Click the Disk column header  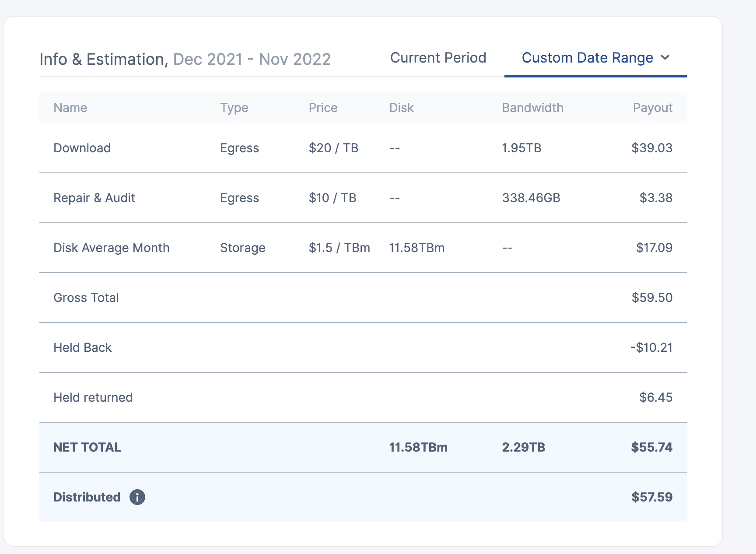pos(401,108)
